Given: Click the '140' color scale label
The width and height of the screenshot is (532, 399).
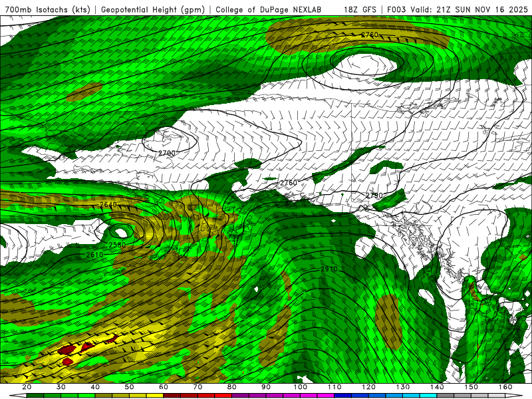Looking at the screenshot, I should tap(437, 387).
